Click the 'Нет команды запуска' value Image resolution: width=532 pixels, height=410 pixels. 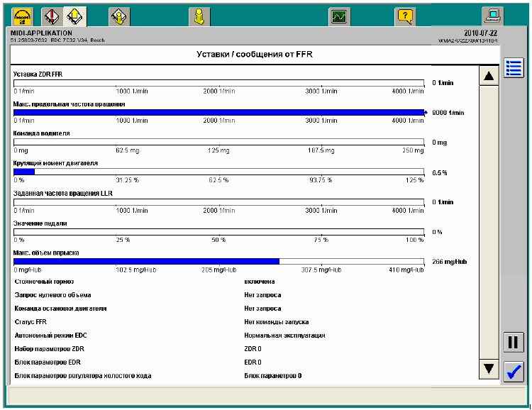tap(276, 322)
